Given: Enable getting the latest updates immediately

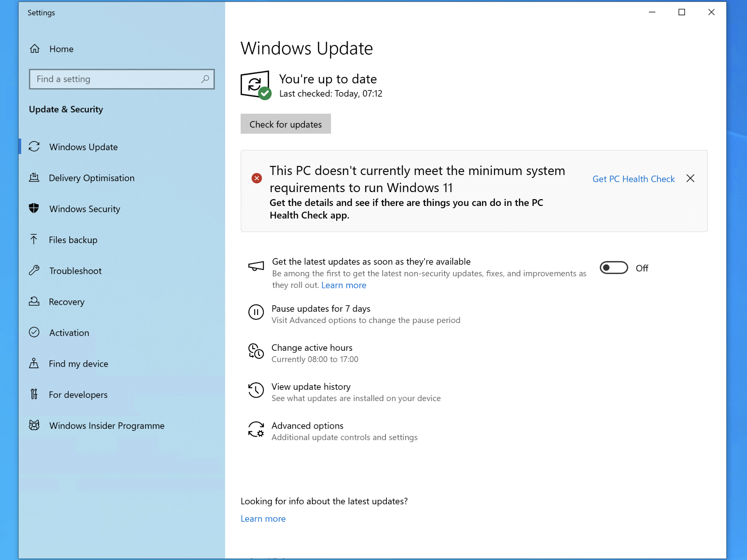Looking at the screenshot, I should click(613, 268).
